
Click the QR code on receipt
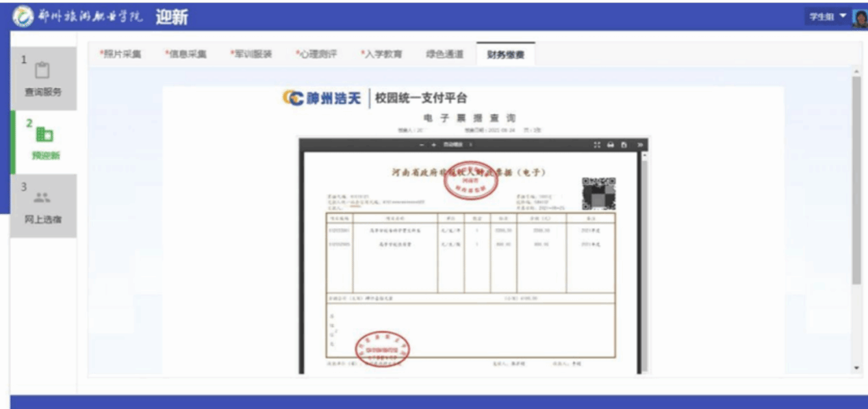click(598, 193)
